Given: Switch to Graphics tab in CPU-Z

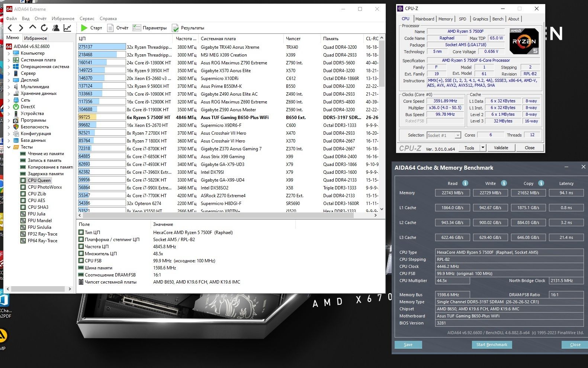Looking at the screenshot, I should pos(481,19).
